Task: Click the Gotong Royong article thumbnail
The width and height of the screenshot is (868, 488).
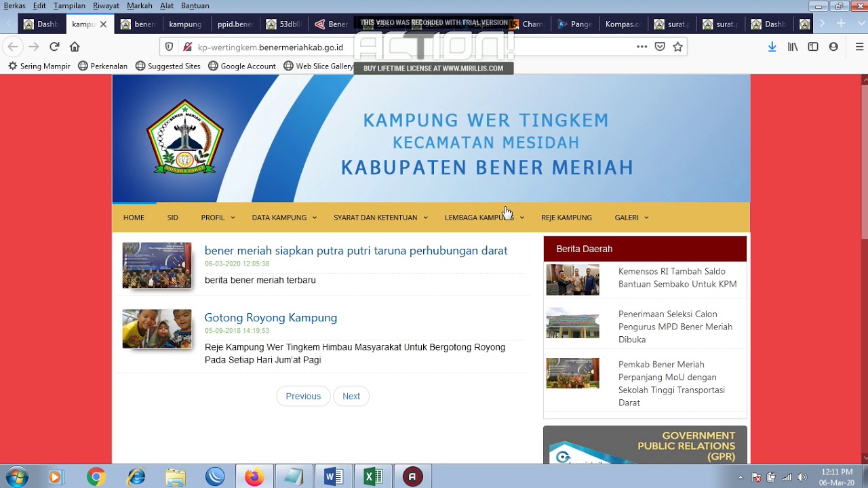Action: (x=157, y=329)
